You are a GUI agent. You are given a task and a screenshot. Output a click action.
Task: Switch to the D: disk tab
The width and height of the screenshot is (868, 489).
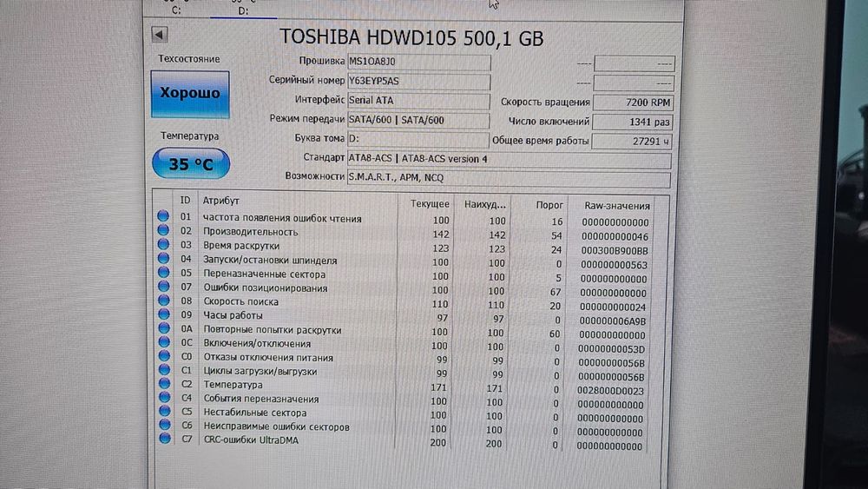coord(243,11)
